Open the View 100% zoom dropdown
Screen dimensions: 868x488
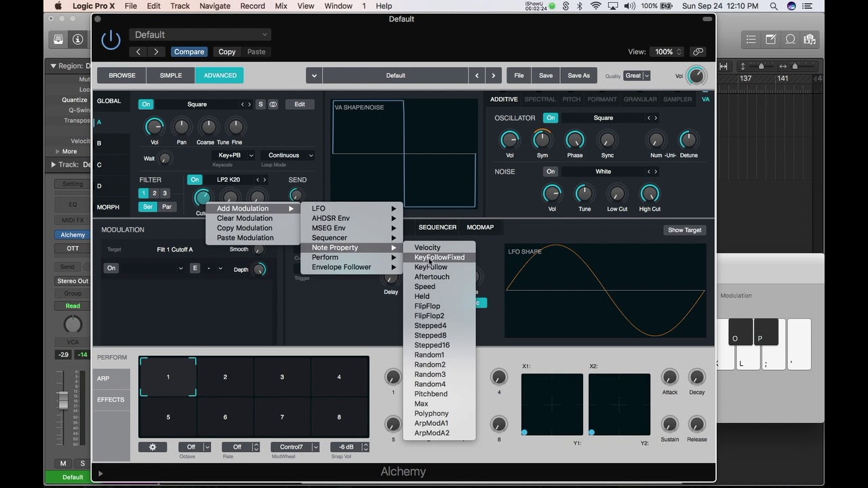tap(669, 52)
